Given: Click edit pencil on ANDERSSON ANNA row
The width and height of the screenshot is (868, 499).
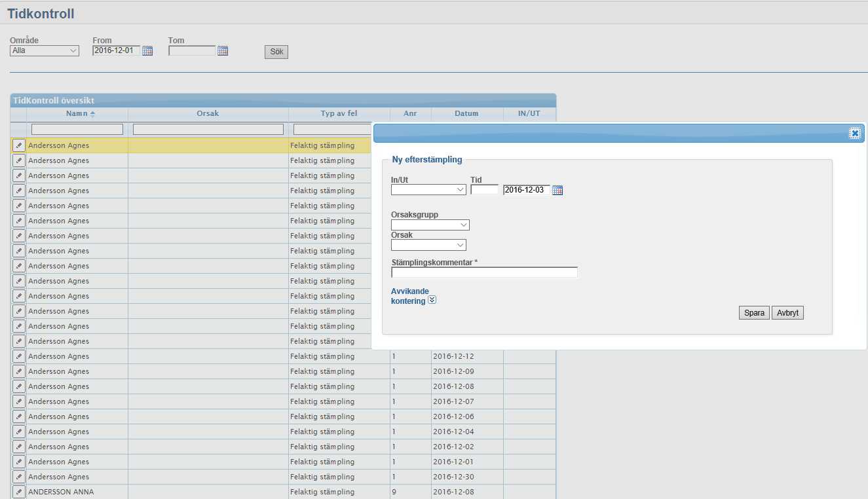Looking at the screenshot, I should (19, 492).
